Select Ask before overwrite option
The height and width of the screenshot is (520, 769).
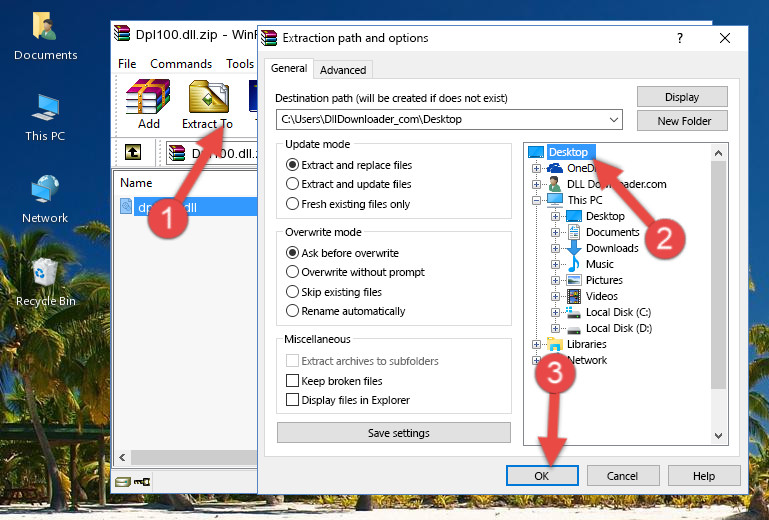click(292, 253)
